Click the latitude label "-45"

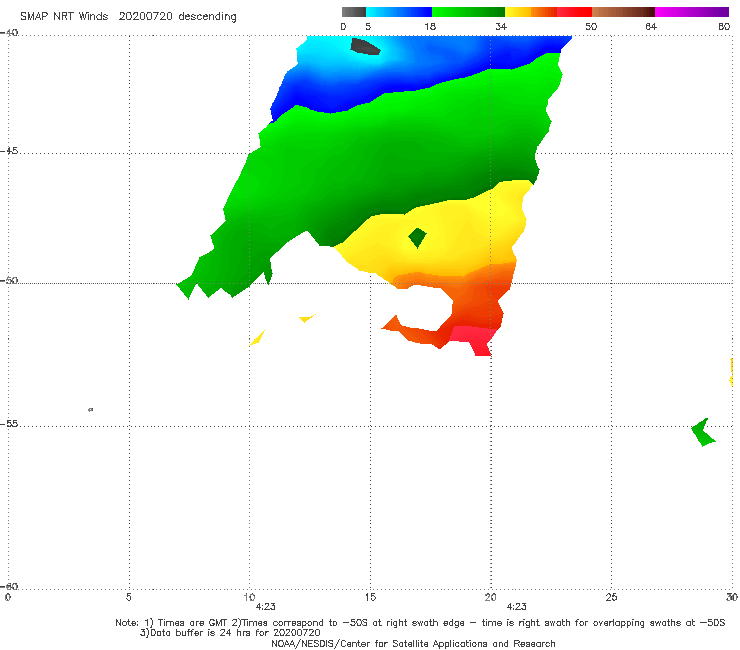(9, 151)
